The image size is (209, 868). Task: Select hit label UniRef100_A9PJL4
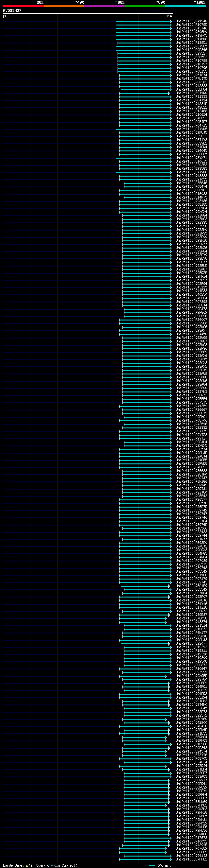tap(191, 442)
